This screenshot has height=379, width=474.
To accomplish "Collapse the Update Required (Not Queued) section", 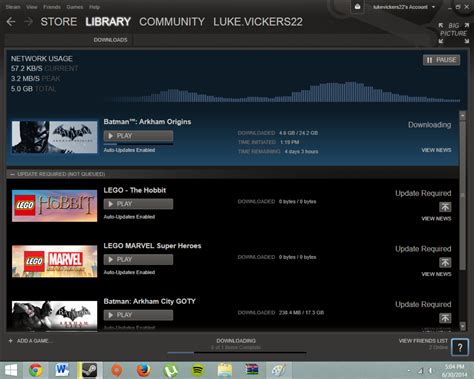I will tap(12, 174).
